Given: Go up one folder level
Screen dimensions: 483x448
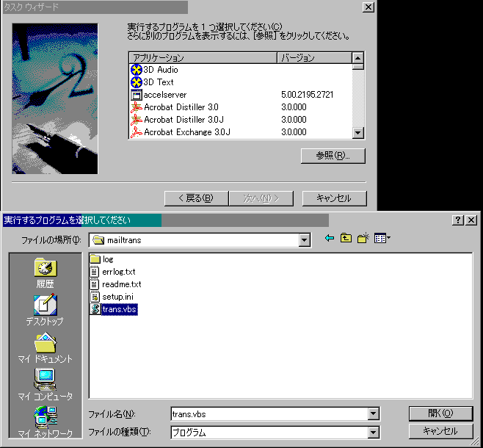Looking at the screenshot, I should click(346, 238).
